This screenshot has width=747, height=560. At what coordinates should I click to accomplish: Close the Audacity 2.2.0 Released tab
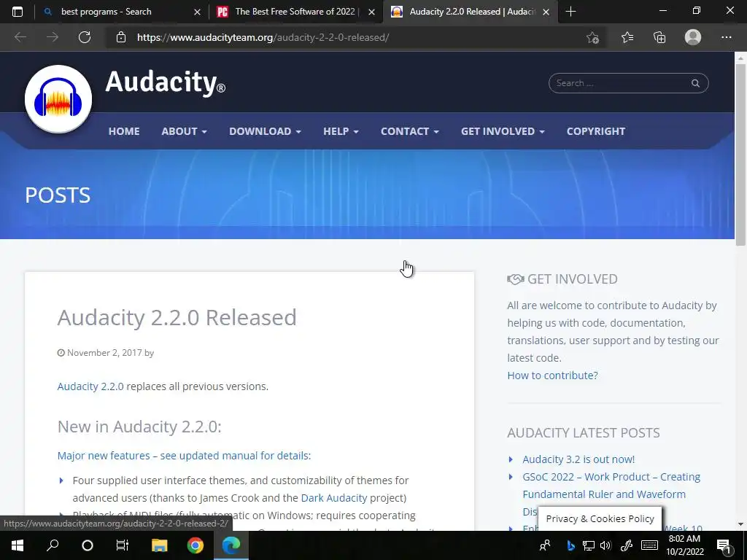[x=546, y=12]
